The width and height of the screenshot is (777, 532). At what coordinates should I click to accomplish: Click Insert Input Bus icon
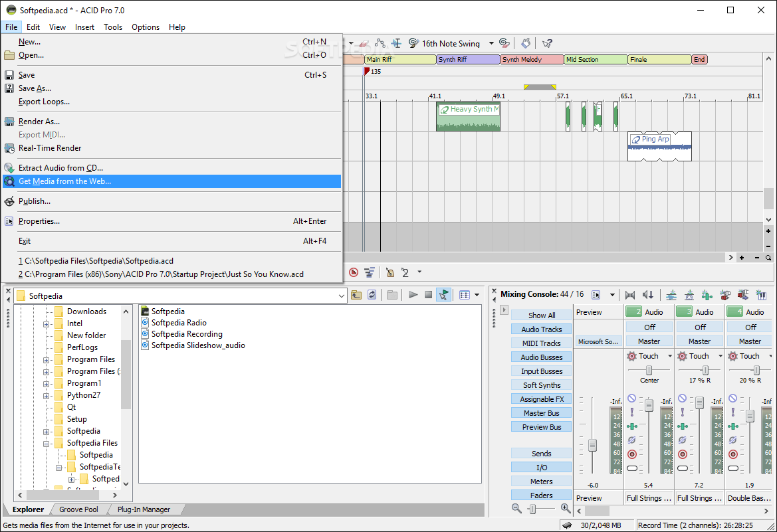[x=743, y=296]
